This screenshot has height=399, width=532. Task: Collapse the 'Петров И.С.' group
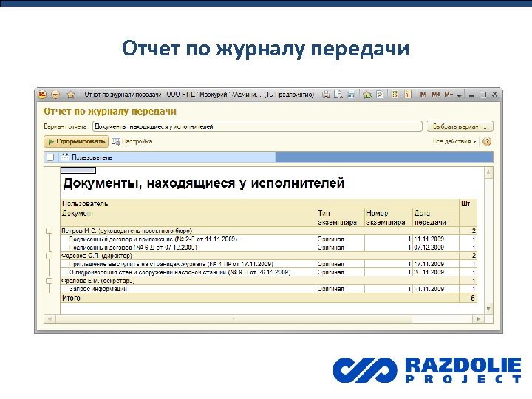[50, 231]
